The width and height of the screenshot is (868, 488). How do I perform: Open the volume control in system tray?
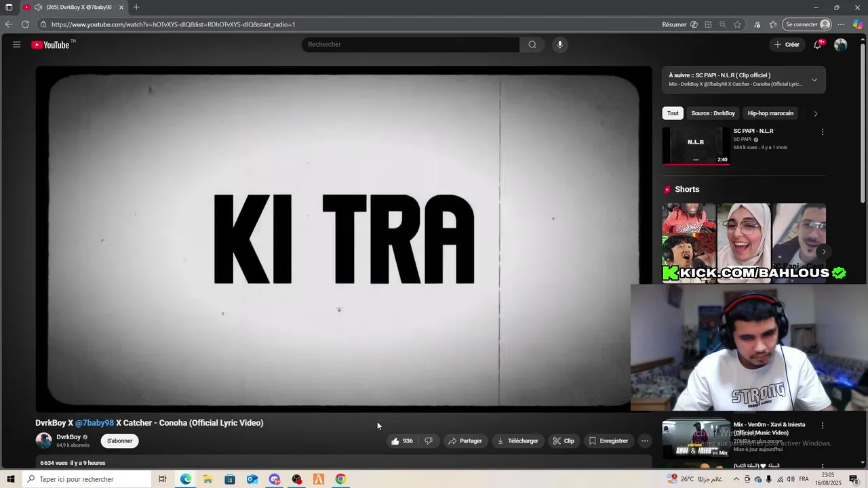(x=791, y=479)
